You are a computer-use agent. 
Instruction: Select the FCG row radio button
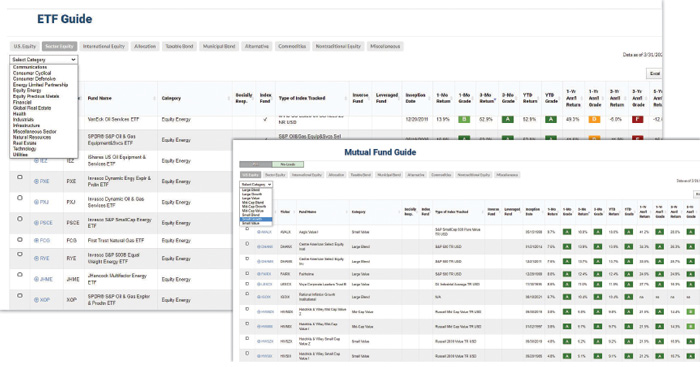click(20, 239)
